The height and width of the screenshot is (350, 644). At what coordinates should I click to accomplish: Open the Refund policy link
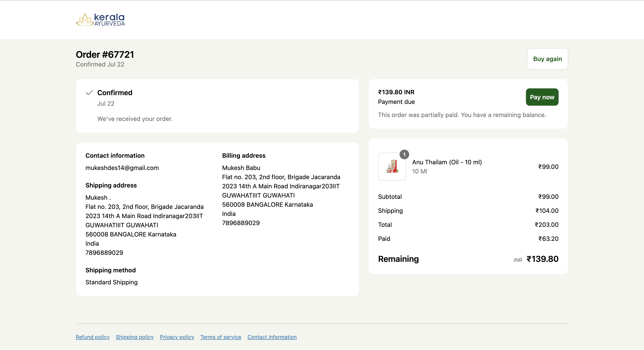92,337
